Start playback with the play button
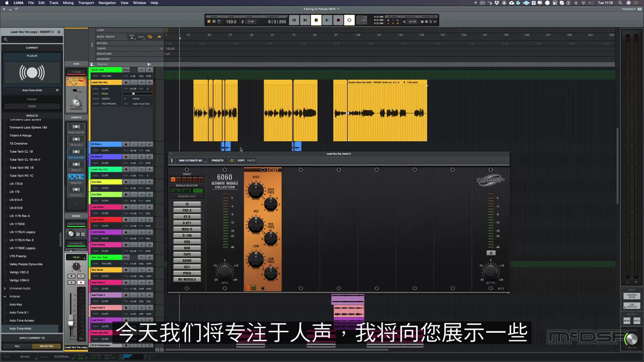The height and width of the screenshot is (362, 644). 327,20
